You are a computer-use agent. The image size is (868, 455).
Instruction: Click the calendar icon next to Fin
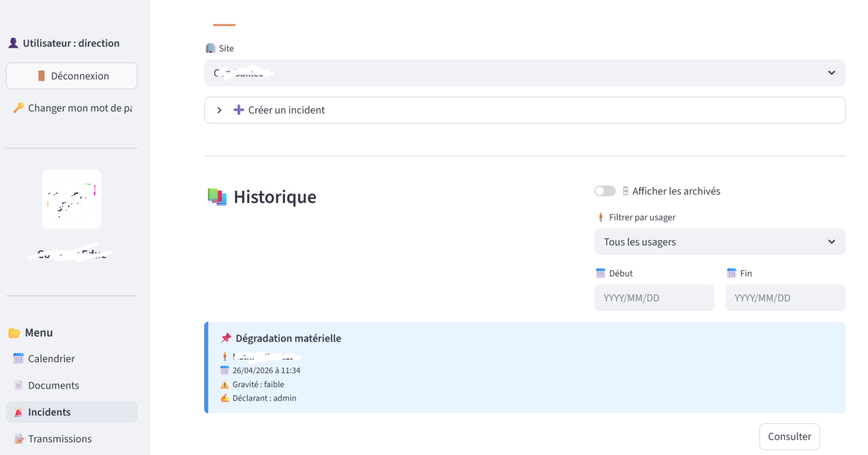click(732, 273)
